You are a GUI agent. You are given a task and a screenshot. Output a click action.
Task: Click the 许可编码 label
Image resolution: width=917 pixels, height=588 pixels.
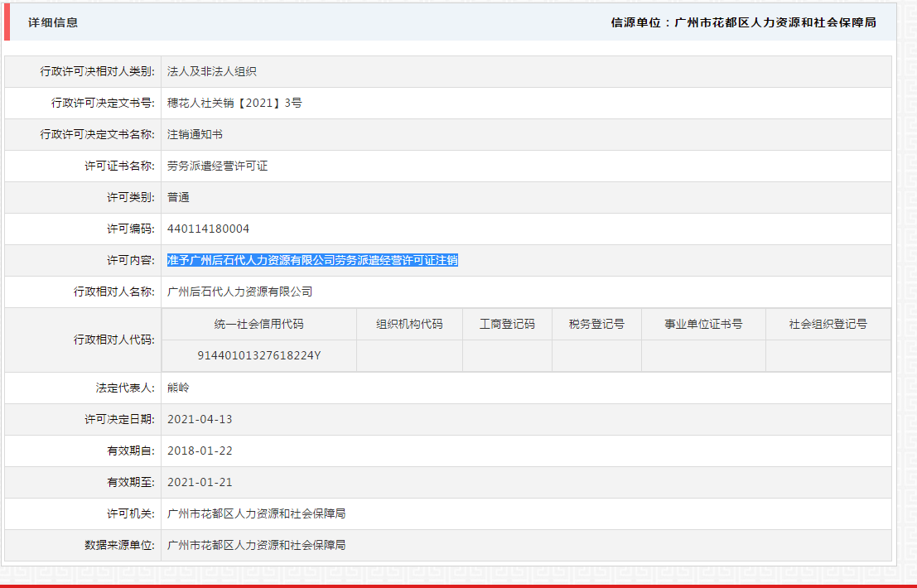130,229
